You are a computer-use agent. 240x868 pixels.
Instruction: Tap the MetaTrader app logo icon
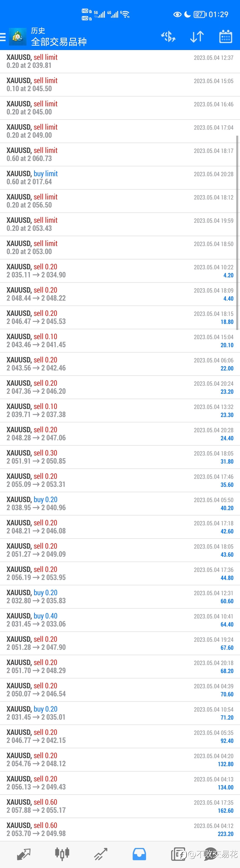tap(18, 37)
